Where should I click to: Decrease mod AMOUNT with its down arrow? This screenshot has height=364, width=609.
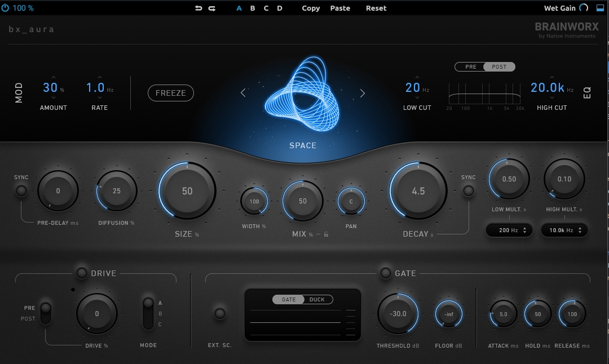[x=53, y=98]
